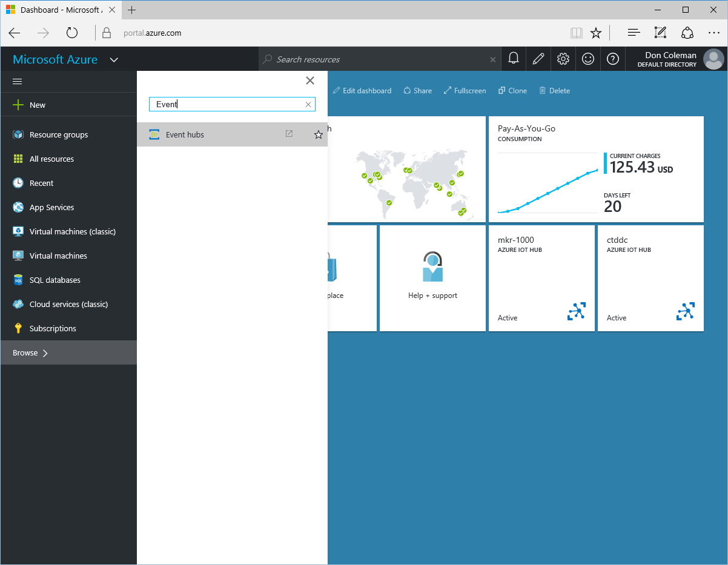Screen dimensions: 728x565
Task: Expand the Browse menu chevron
Action: point(45,352)
